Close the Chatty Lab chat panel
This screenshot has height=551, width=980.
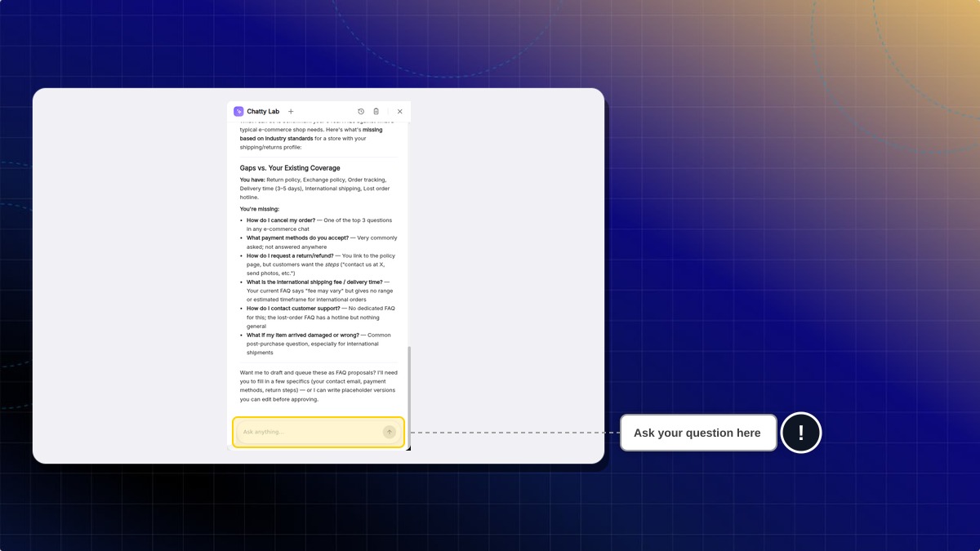point(399,112)
